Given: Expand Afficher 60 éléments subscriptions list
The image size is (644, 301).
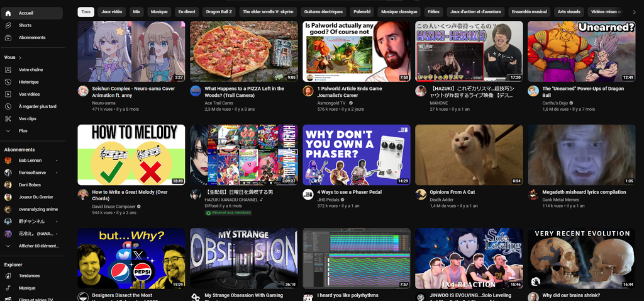Looking at the screenshot, I should coord(31,246).
